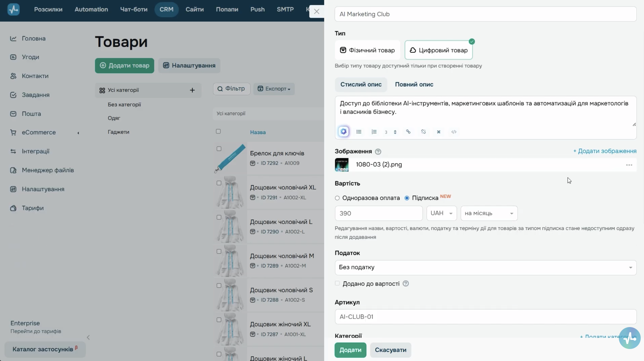Image resolution: width=644 pixels, height=361 pixels.
Task: Choose the Фізичний товар type
Action: (367, 50)
